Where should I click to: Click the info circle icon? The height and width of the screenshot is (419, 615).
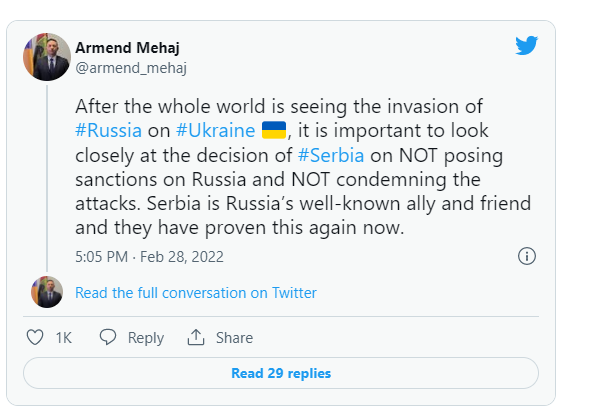(x=527, y=256)
